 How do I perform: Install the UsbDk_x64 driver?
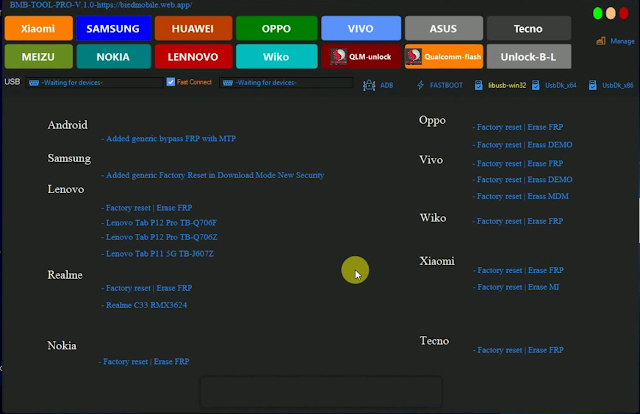click(561, 85)
